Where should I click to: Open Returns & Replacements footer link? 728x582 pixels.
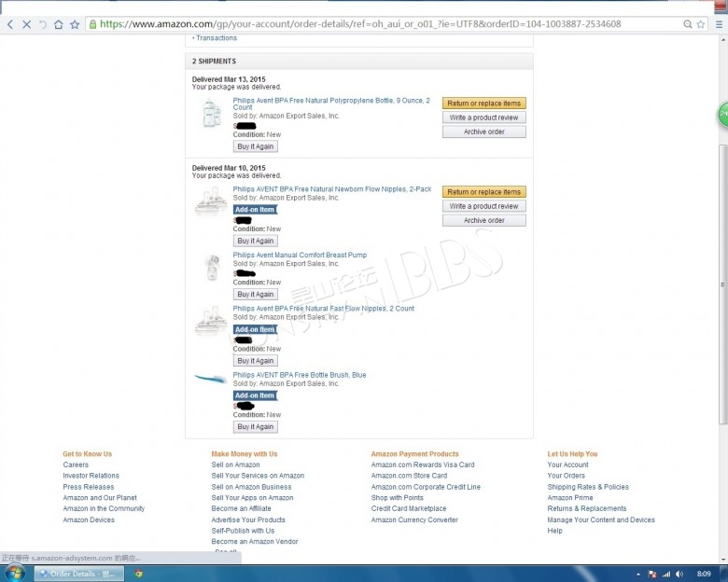(x=586, y=508)
